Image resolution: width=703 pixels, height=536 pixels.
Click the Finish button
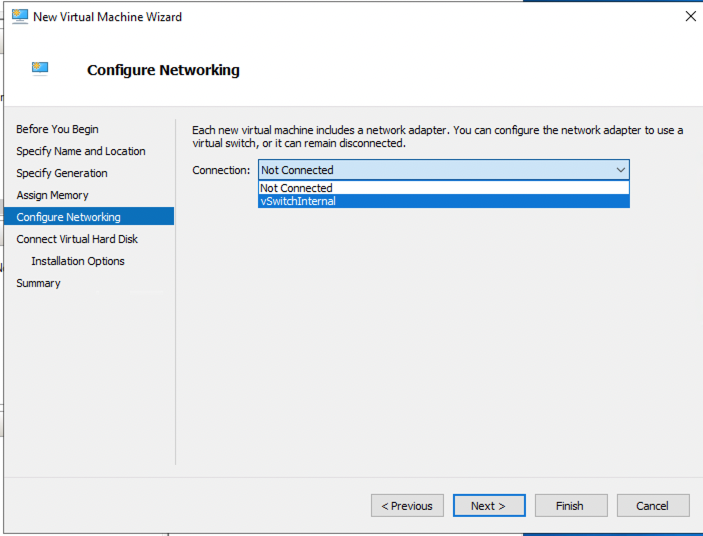point(571,506)
